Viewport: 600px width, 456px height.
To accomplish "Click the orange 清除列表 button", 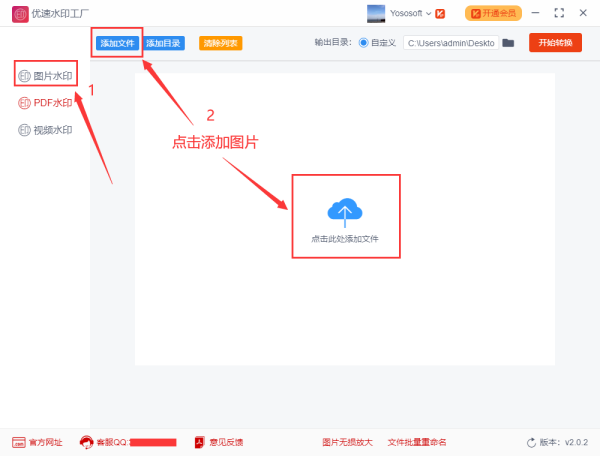I will coord(220,43).
